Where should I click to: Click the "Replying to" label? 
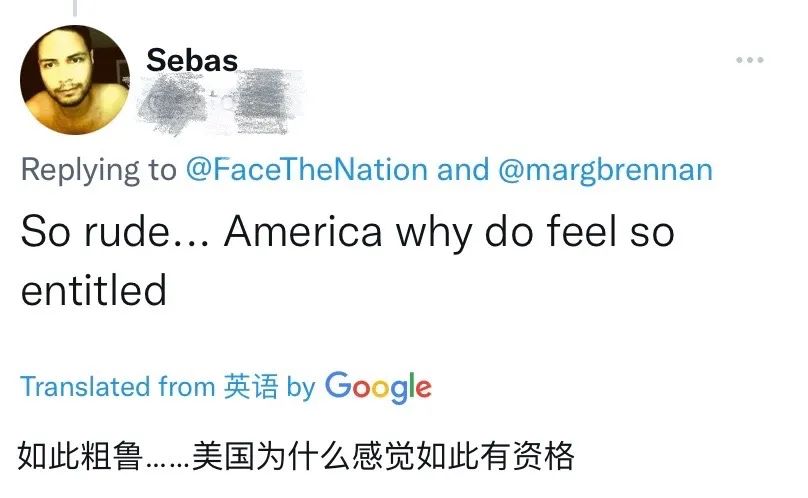98,169
